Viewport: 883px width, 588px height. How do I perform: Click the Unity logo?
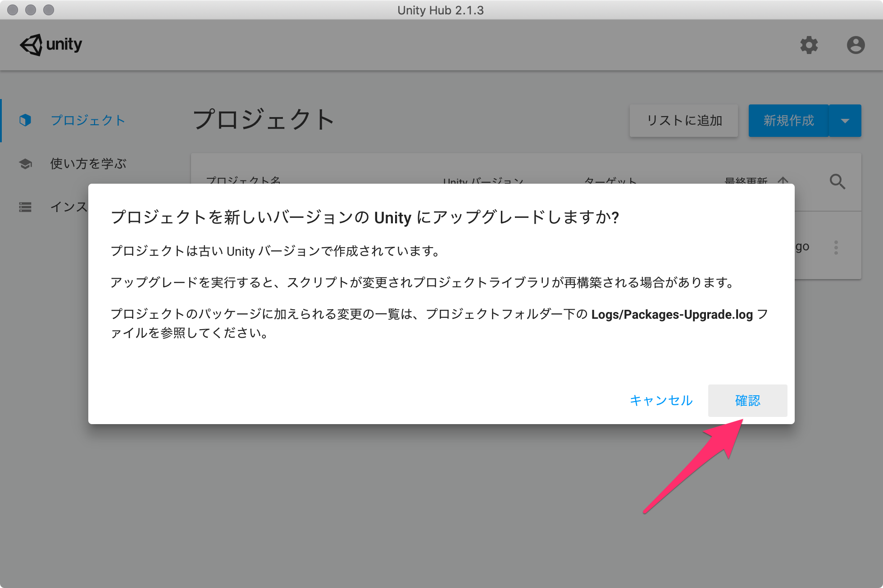click(x=51, y=45)
